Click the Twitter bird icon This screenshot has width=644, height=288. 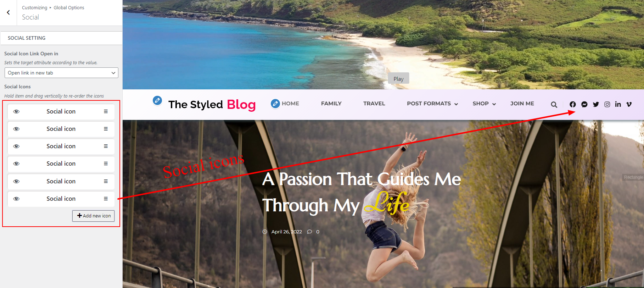596,104
